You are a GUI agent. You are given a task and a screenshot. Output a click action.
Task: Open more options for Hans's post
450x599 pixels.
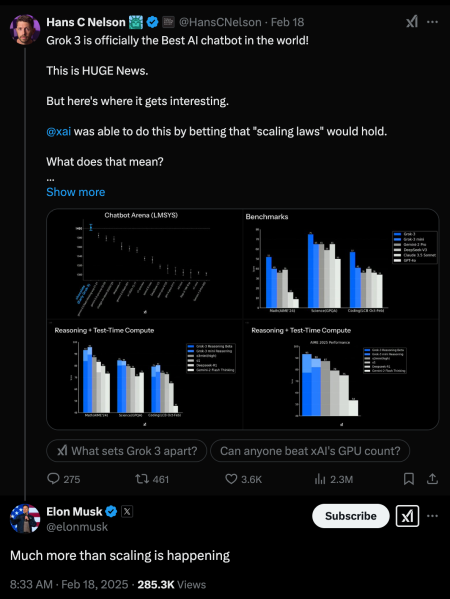pyautogui.click(x=432, y=22)
